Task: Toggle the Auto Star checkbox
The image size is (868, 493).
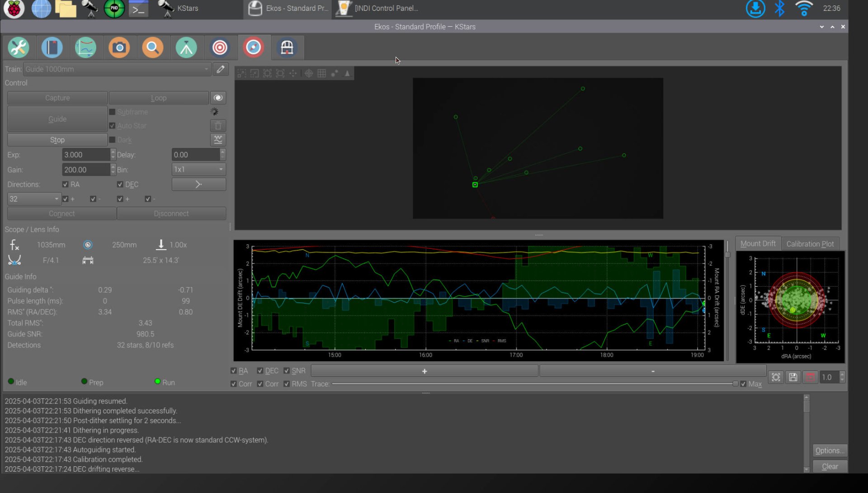Action: (x=112, y=126)
